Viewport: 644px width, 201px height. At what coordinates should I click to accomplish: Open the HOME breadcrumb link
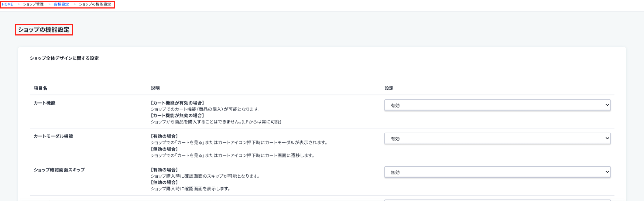[7, 4]
